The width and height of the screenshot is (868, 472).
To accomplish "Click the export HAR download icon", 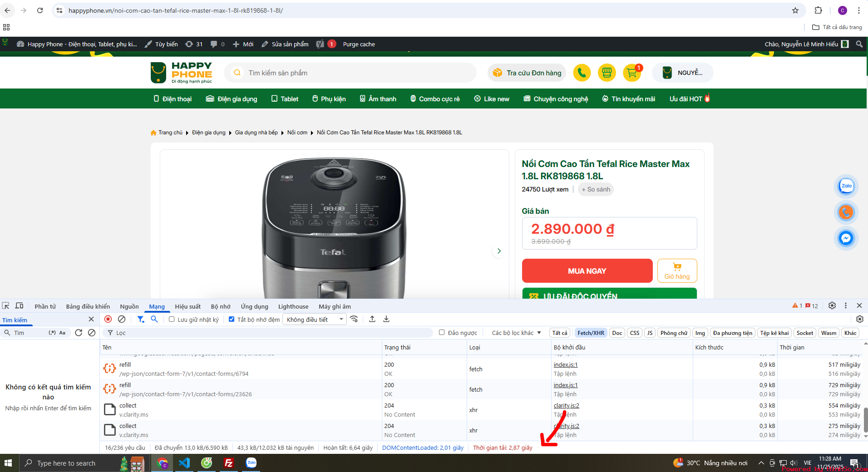I will 386,319.
